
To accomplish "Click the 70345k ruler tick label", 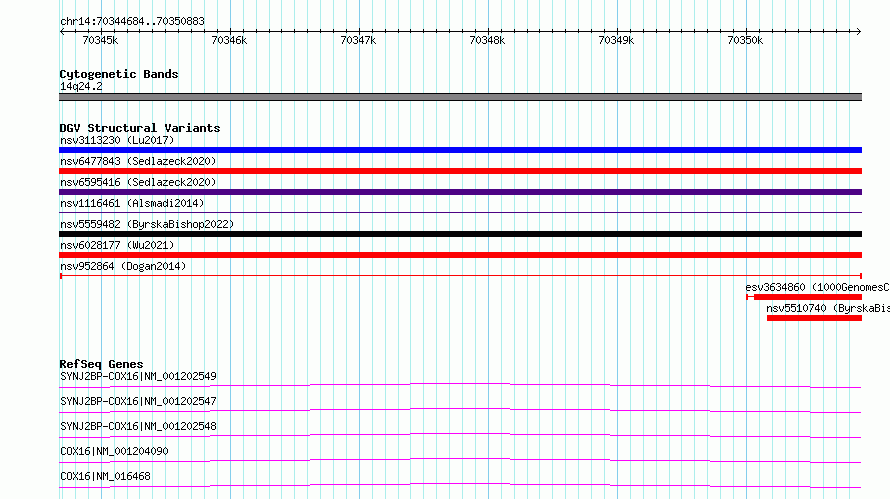I will tap(100, 40).
